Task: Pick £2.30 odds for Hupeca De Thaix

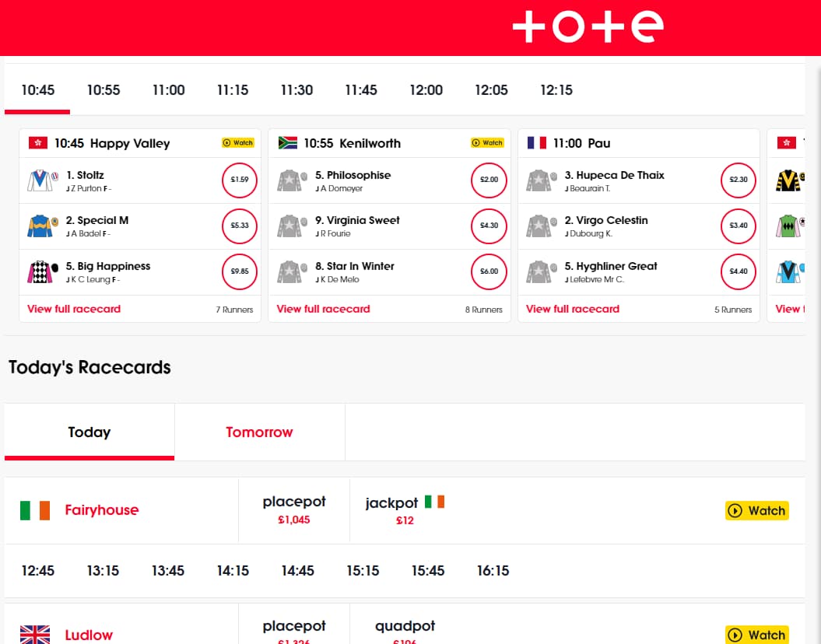Action: click(739, 180)
